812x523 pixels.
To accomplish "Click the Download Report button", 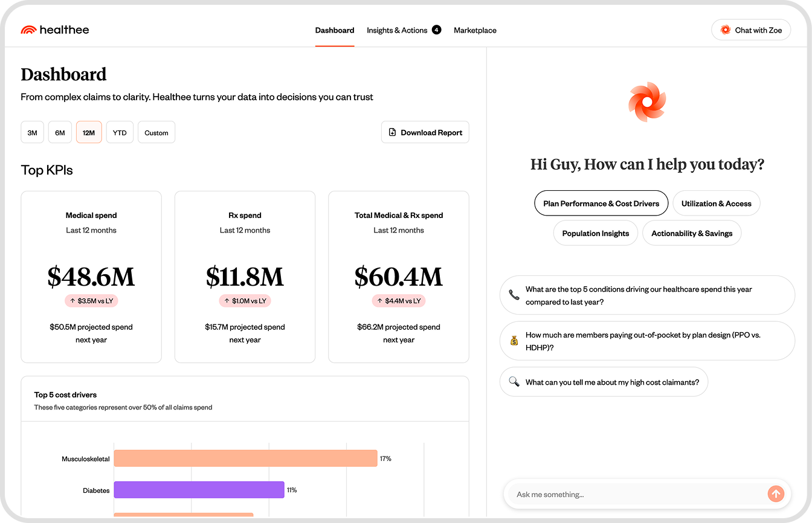I will 425,133.
